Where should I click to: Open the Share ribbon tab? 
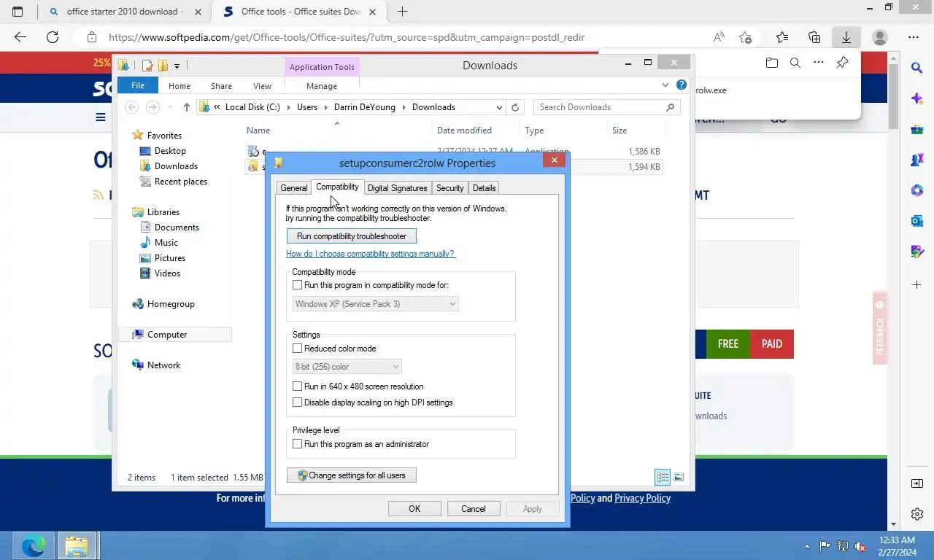click(221, 86)
